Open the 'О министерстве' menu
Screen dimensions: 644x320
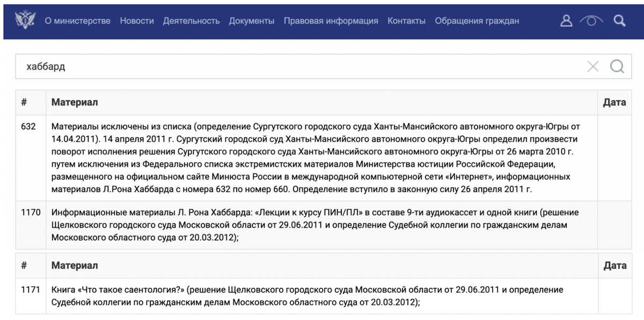pos(77,21)
